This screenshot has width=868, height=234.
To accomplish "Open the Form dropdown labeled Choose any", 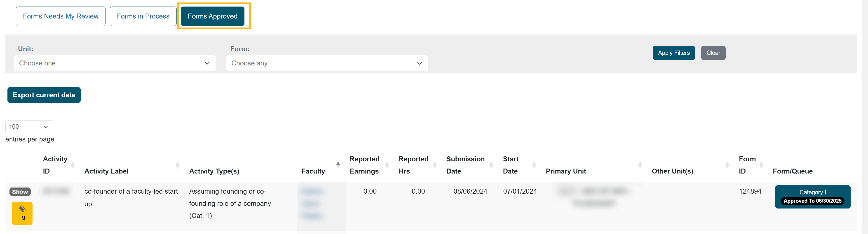I will click(x=326, y=63).
